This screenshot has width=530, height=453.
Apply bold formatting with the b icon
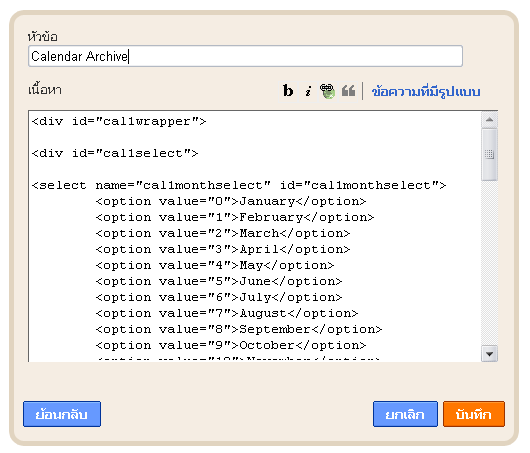click(288, 91)
